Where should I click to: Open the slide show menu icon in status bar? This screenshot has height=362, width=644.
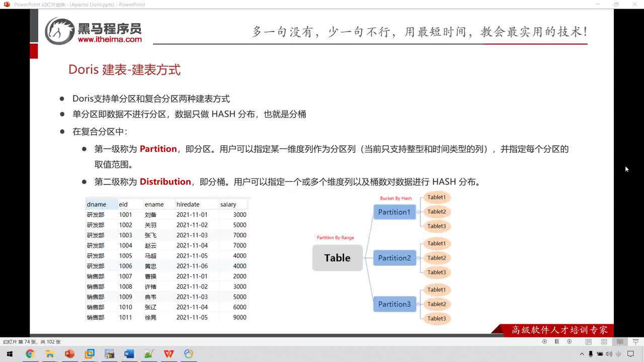[557, 341]
